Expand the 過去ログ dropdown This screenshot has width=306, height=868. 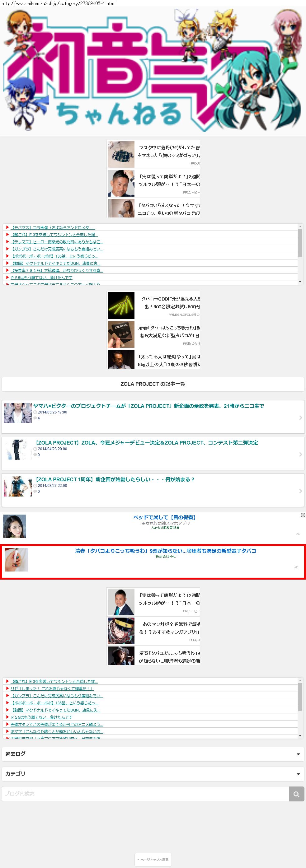[298, 754]
